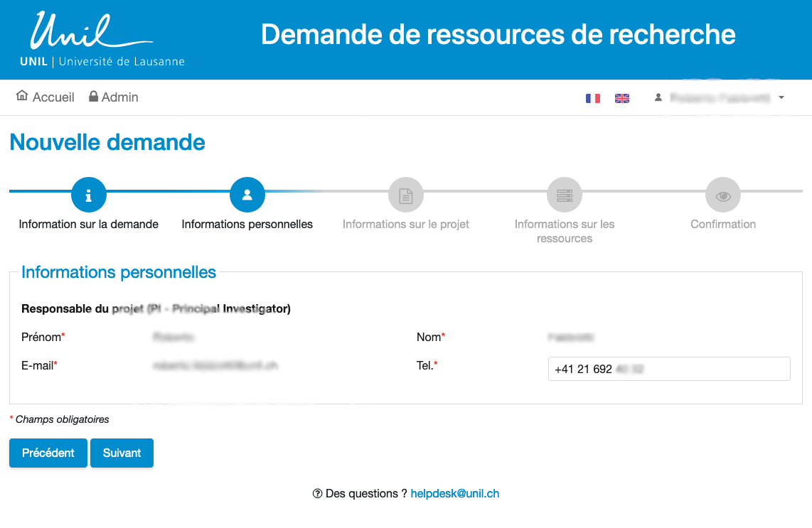Open the helpdesk@unil.ch email link
812x528 pixels.
(x=455, y=493)
